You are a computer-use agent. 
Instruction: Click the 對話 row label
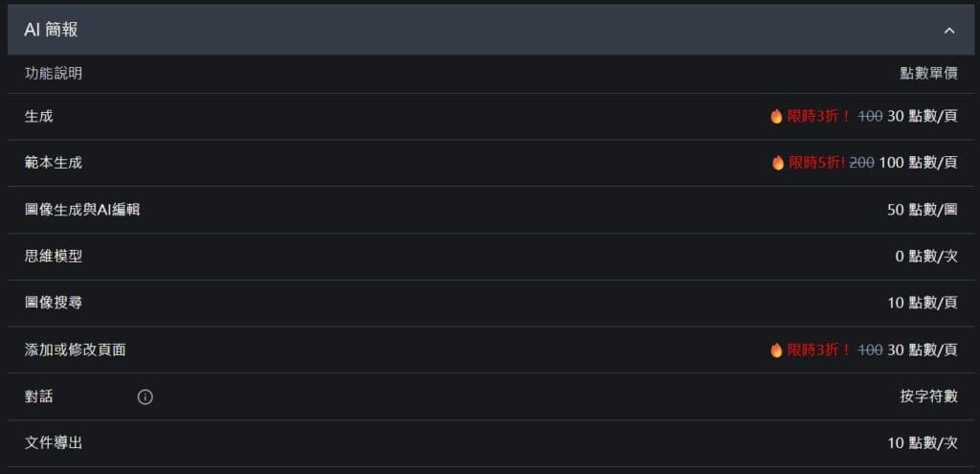[x=39, y=396]
